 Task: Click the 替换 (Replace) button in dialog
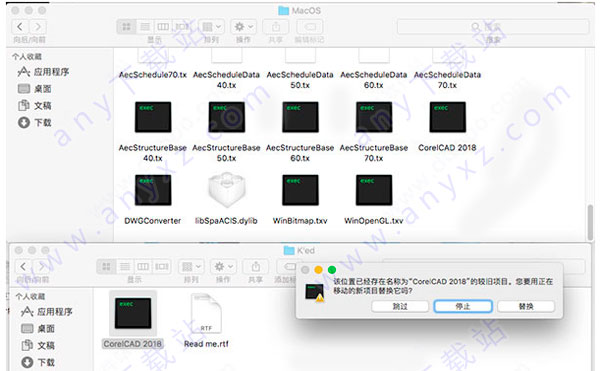click(526, 306)
